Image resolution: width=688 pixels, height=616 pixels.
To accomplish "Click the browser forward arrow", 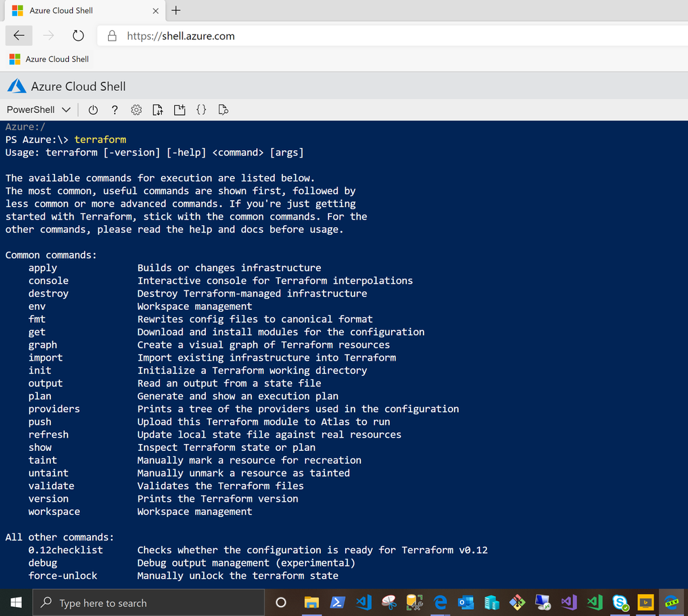I will (x=48, y=36).
